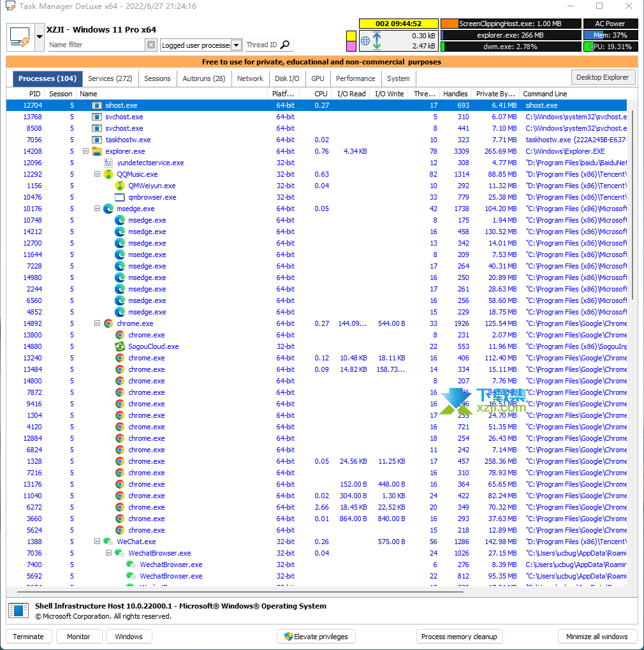
Task: Go to the Disk I/O tab
Action: tap(287, 78)
